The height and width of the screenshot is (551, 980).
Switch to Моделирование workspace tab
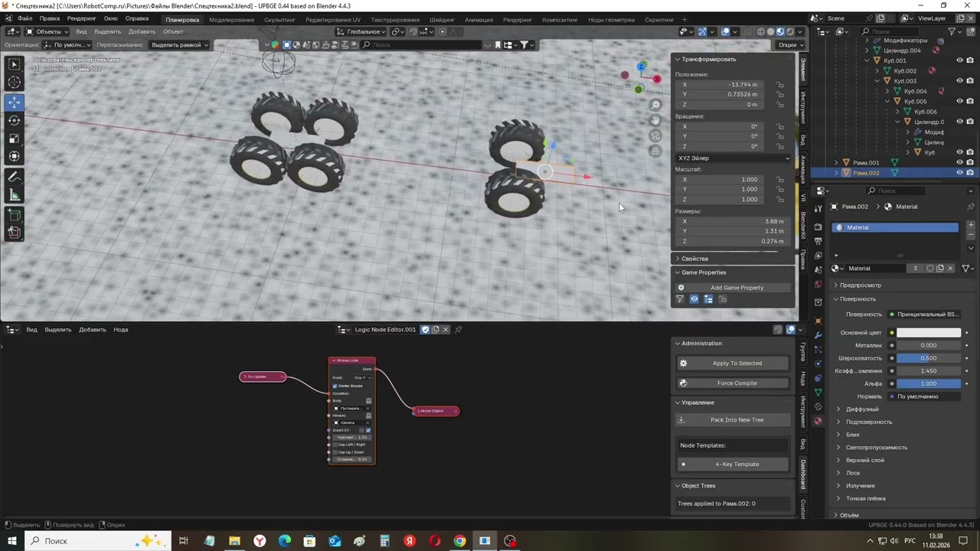pyautogui.click(x=231, y=20)
